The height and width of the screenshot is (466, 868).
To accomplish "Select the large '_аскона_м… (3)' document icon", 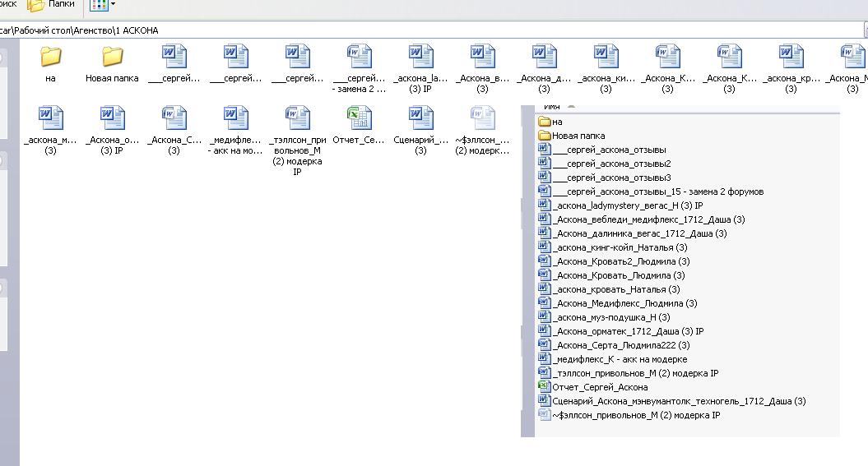I will click(51, 118).
